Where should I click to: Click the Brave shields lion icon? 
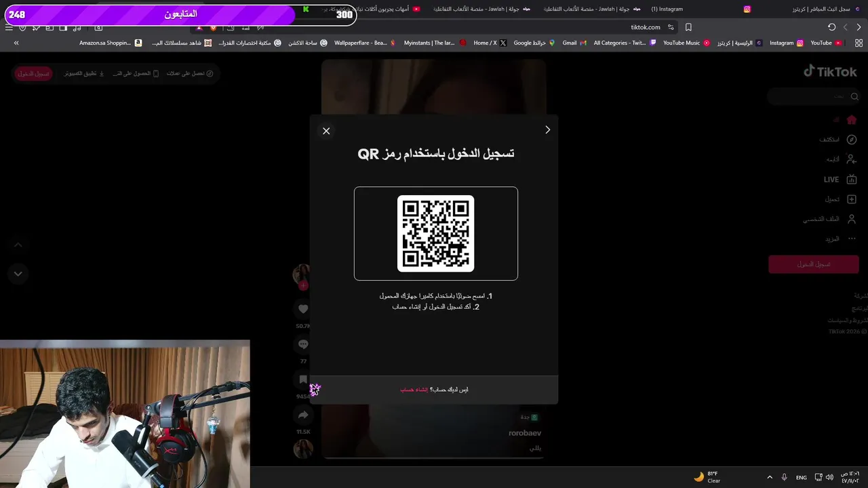[x=214, y=27]
